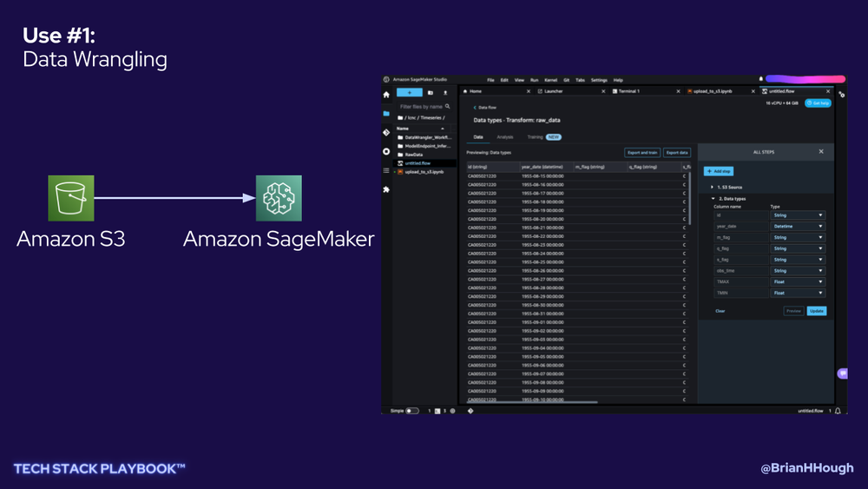Open the Run menu
This screenshot has width=868, height=489.
tap(534, 80)
